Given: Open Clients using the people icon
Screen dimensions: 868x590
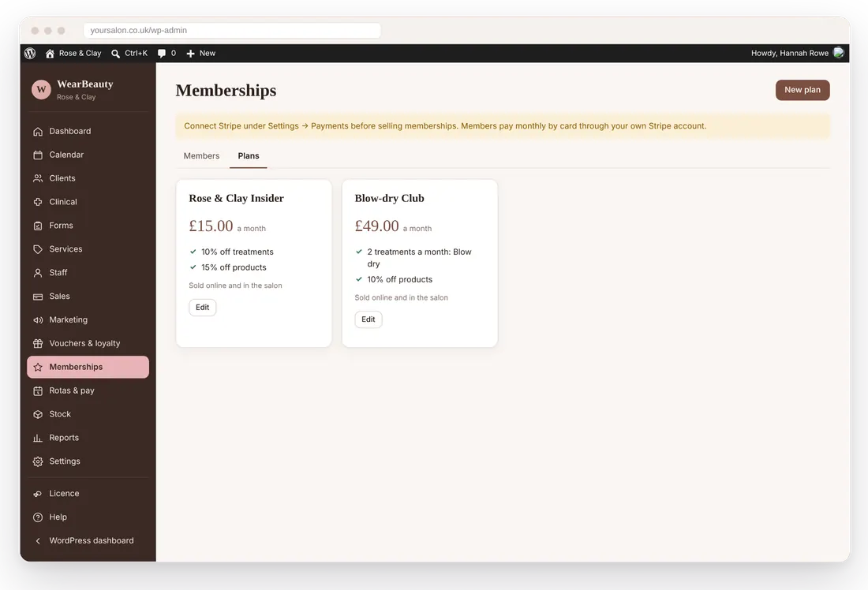Looking at the screenshot, I should (x=38, y=178).
